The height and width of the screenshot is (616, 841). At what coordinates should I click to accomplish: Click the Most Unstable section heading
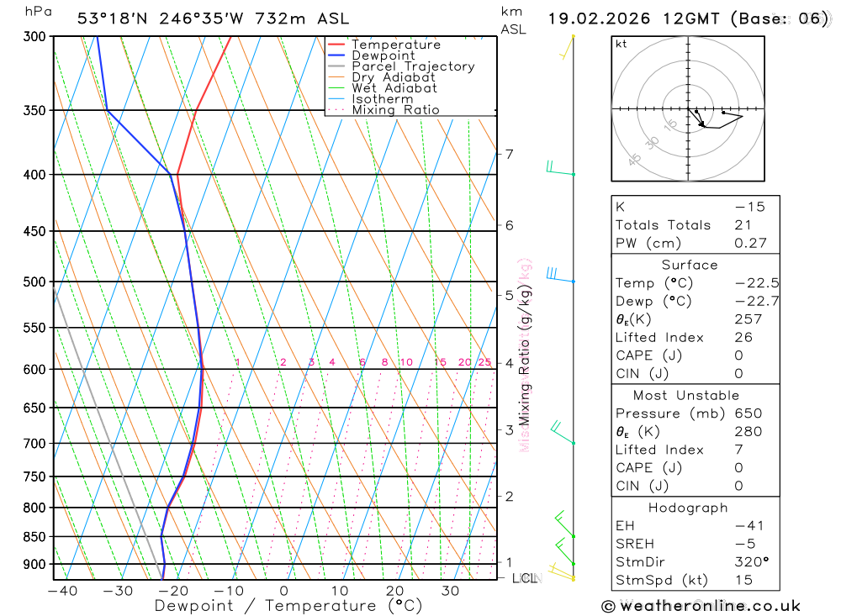tap(686, 396)
